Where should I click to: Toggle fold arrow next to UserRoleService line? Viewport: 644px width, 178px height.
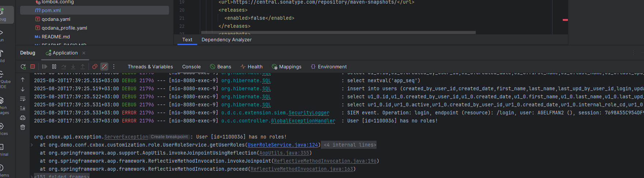pos(32,145)
